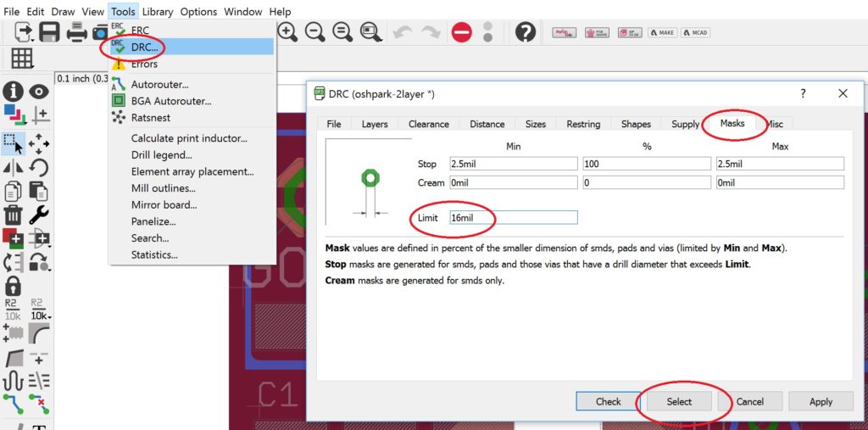Select the Show (eye) tool
Viewport: 868px width, 430px height.
(x=39, y=92)
